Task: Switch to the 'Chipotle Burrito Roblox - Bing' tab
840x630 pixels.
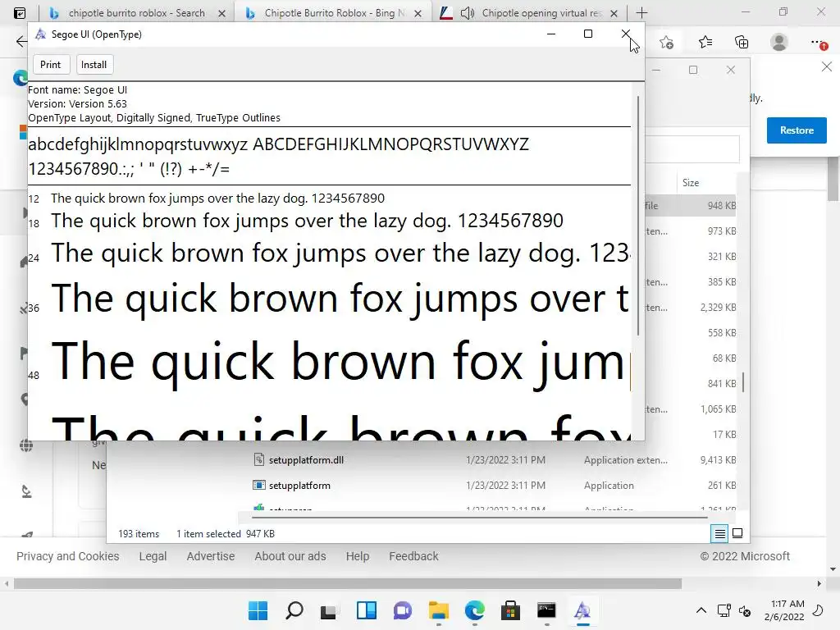Action: (335, 13)
